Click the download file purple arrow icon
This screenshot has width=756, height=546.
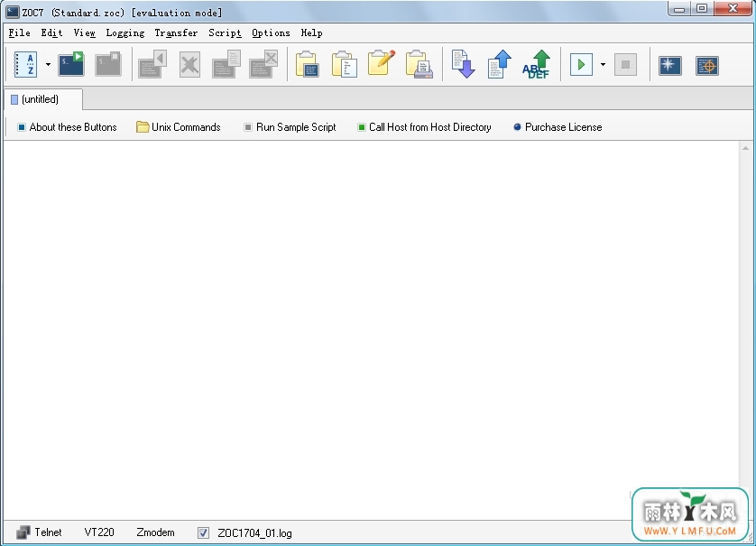tap(463, 64)
